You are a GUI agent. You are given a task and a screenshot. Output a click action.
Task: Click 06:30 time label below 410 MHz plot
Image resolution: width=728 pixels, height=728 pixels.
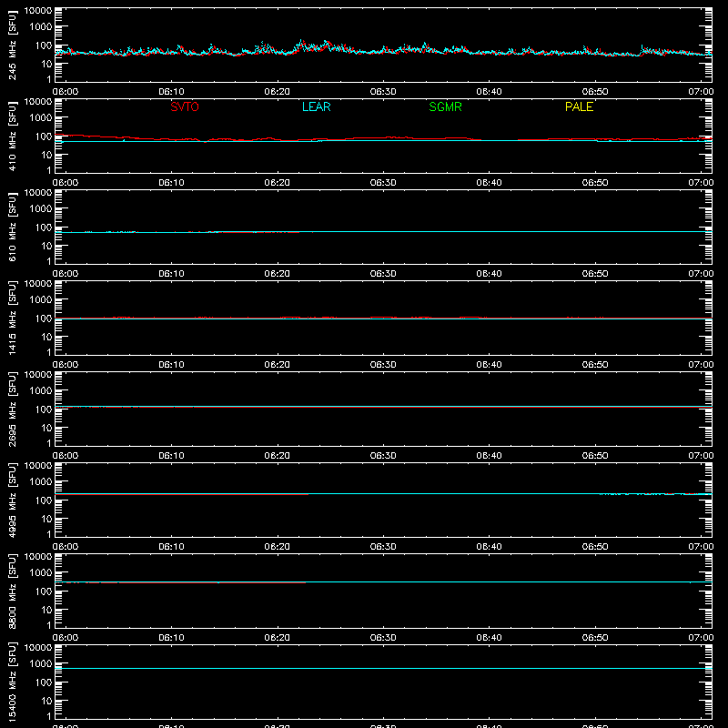coord(383,183)
